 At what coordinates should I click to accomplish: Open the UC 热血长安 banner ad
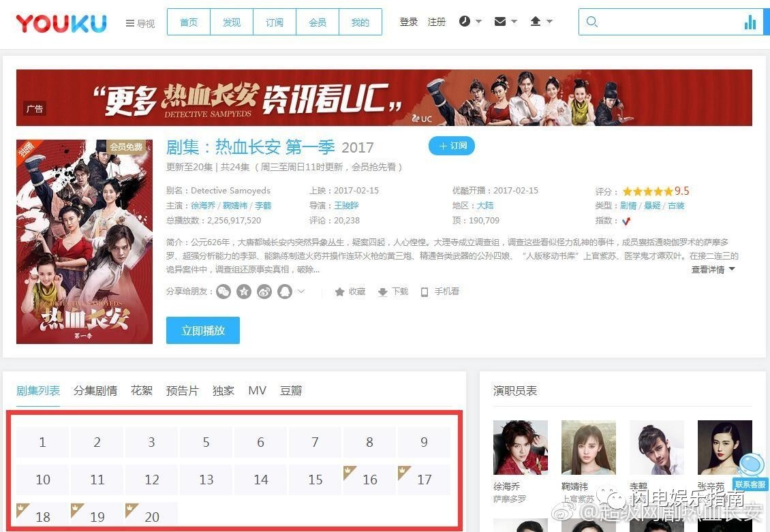384,97
